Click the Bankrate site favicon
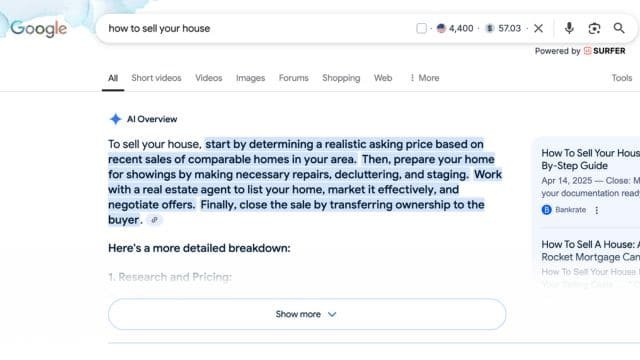This screenshot has height=360, width=640. coord(546,210)
